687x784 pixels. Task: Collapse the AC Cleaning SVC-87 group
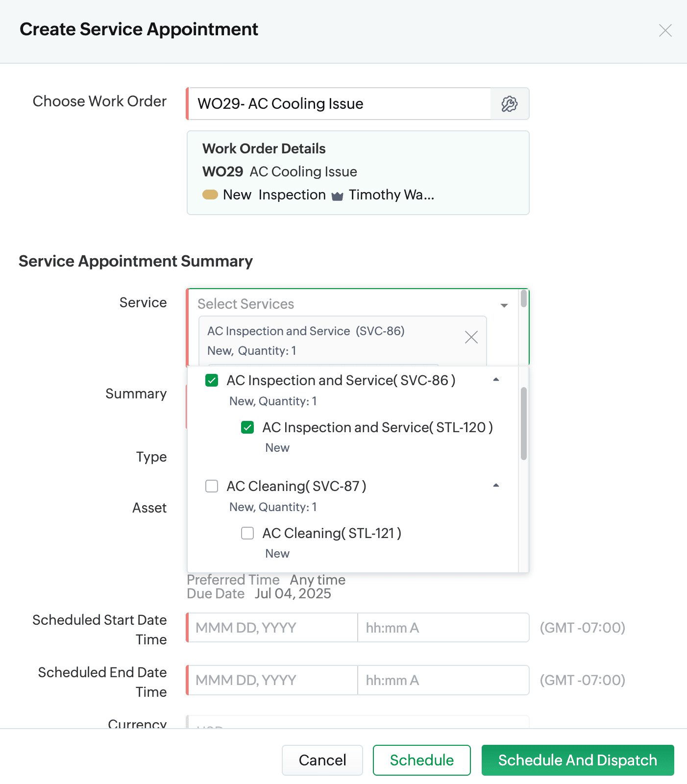496,486
